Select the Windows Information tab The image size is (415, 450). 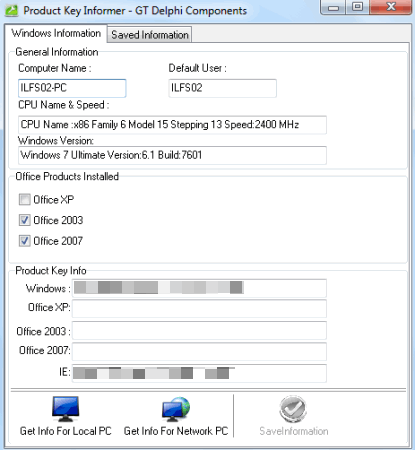pyautogui.click(x=56, y=33)
